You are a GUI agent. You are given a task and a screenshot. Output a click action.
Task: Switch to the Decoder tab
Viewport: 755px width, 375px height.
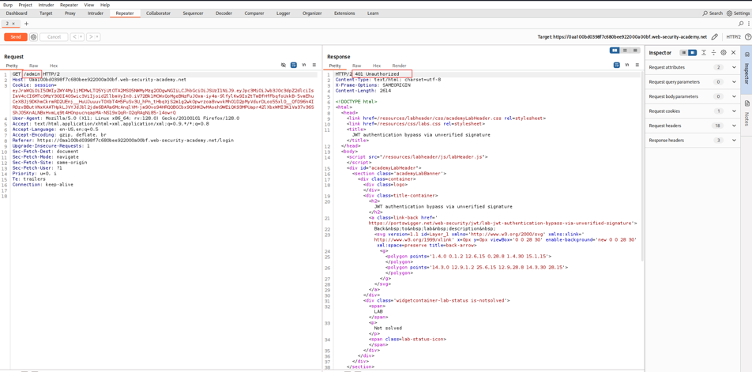click(223, 13)
